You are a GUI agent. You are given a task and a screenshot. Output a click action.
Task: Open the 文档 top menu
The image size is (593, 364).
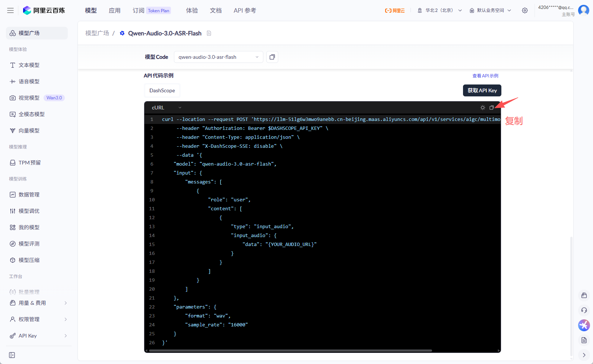216,10
